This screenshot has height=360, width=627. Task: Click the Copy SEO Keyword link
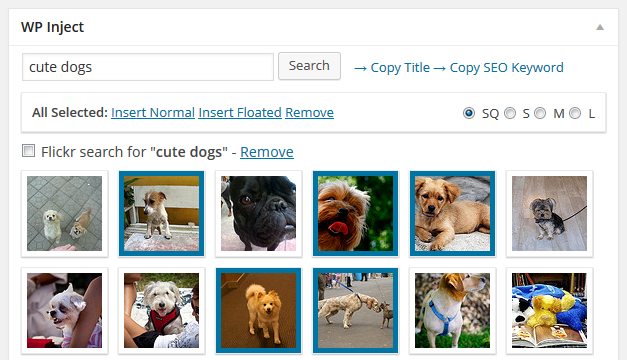506,68
